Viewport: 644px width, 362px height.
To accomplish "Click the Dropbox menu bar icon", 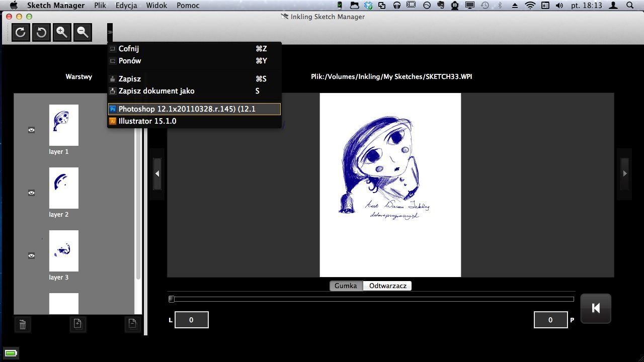I will coord(369,6).
